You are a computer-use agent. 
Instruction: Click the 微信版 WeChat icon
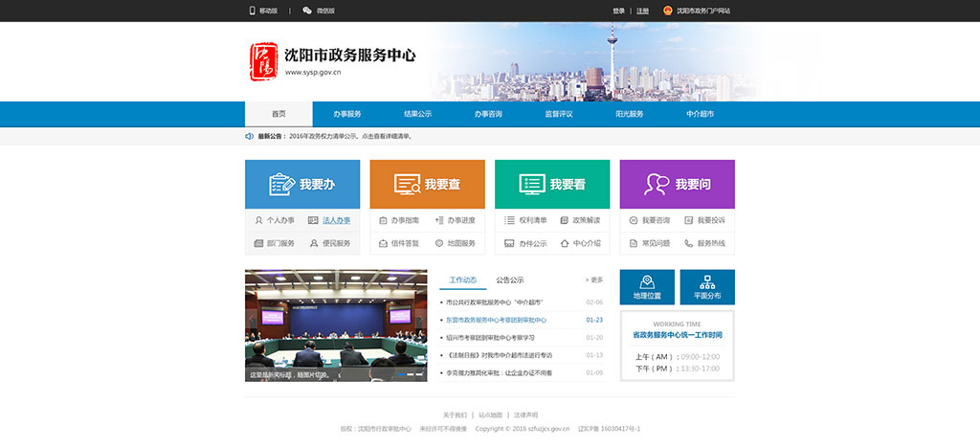tap(307, 11)
